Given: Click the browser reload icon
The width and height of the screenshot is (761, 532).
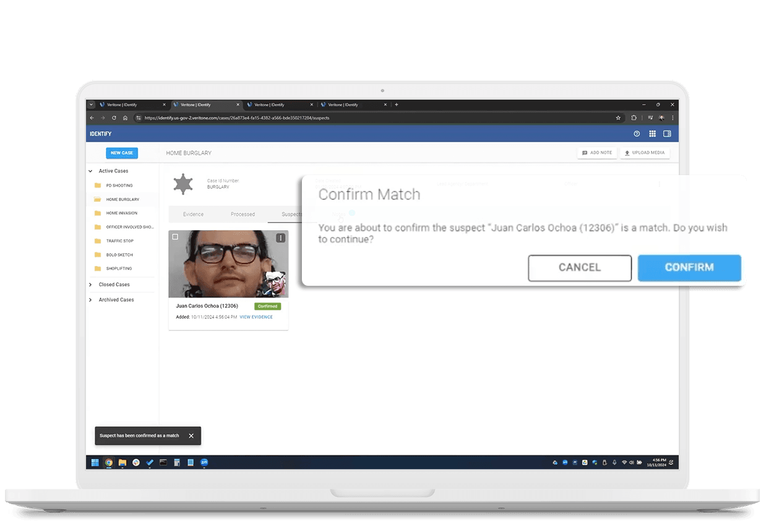Looking at the screenshot, I should [114, 118].
